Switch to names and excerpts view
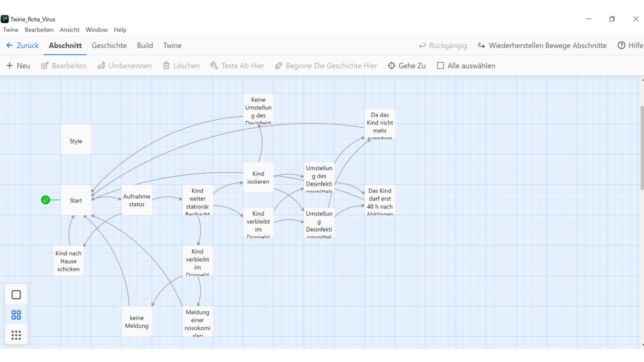This screenshot has width=644, height=362. (x=16, y=294)
